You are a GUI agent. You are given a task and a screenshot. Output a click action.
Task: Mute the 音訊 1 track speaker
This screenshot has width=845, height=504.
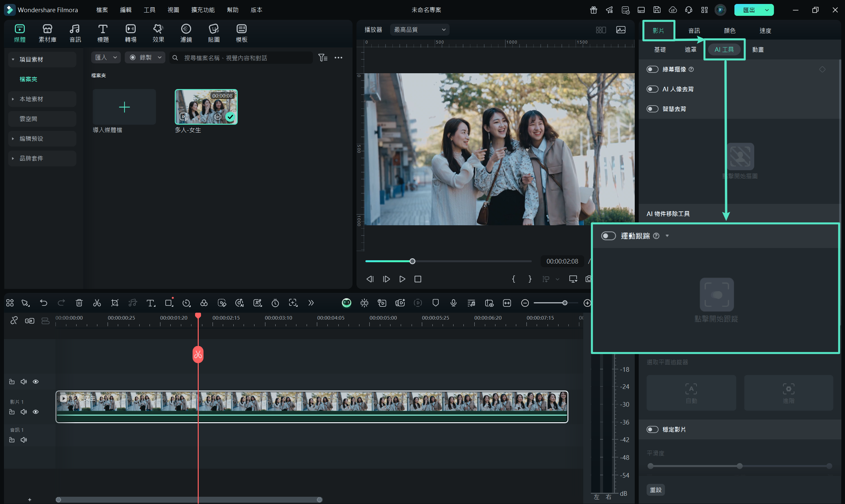click(24, 440)
